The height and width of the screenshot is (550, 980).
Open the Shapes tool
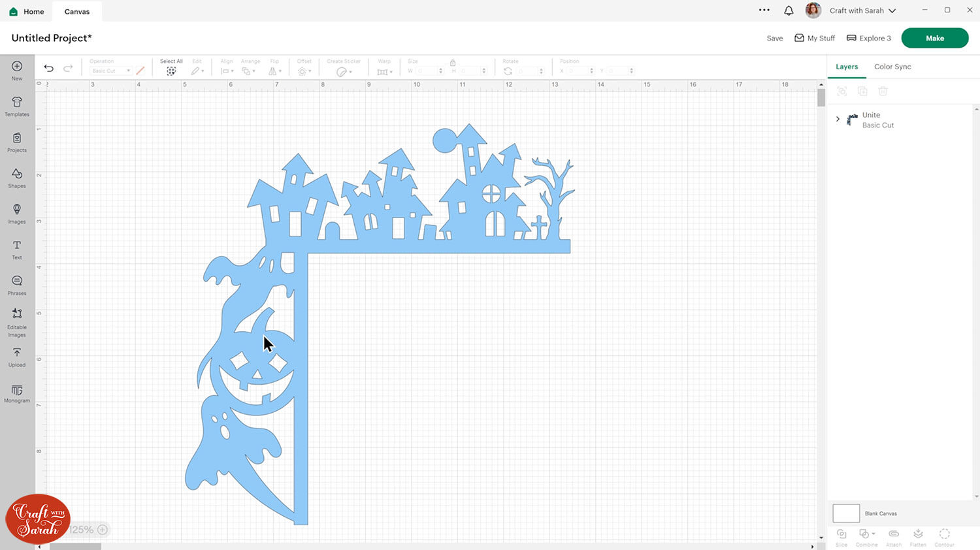(17, 178)
